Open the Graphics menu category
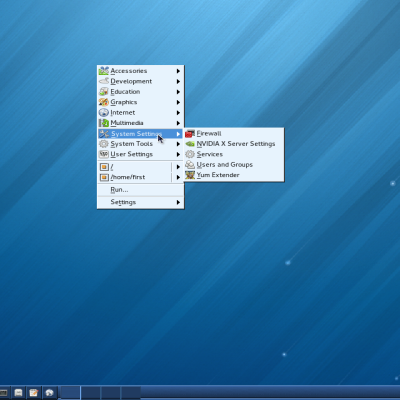 [x=140, y=102]
